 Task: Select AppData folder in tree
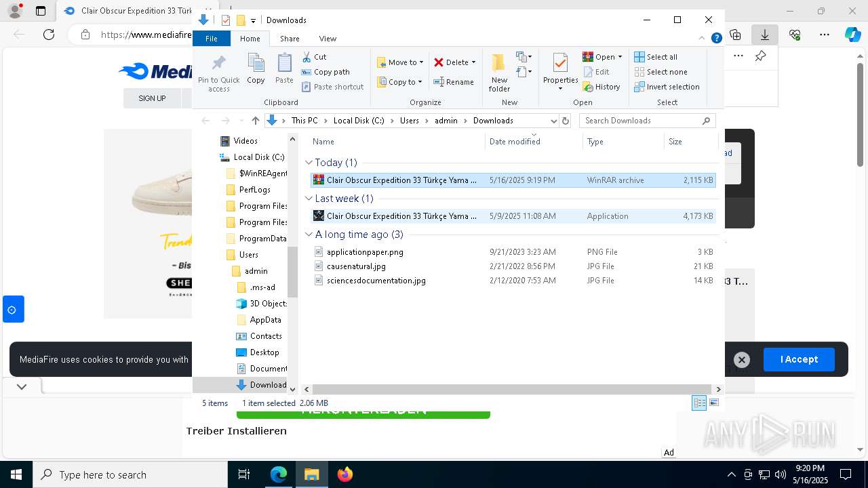coord(265,320)
